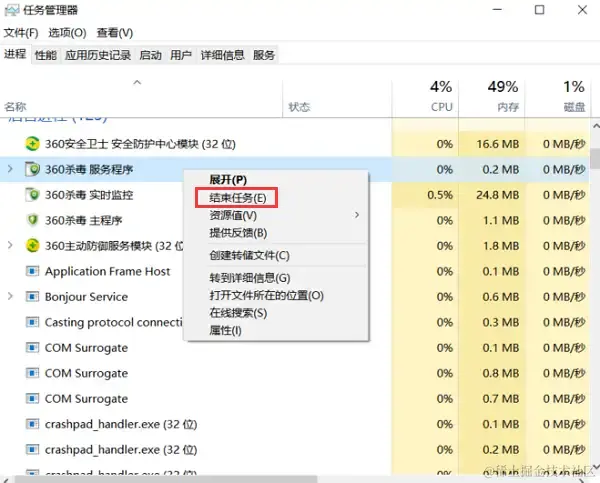Click the 360杀毒 实时监控 process icon

(x=32, y=195)
